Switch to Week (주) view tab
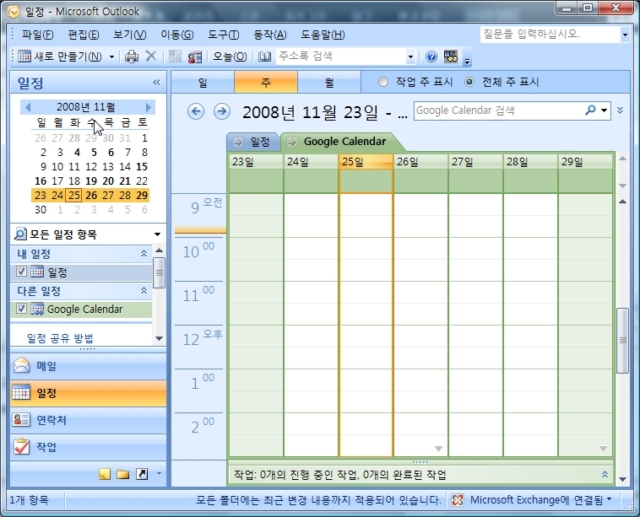Image resolution: width=640 pixels, height=517 pixels. (x=266, y=82)
